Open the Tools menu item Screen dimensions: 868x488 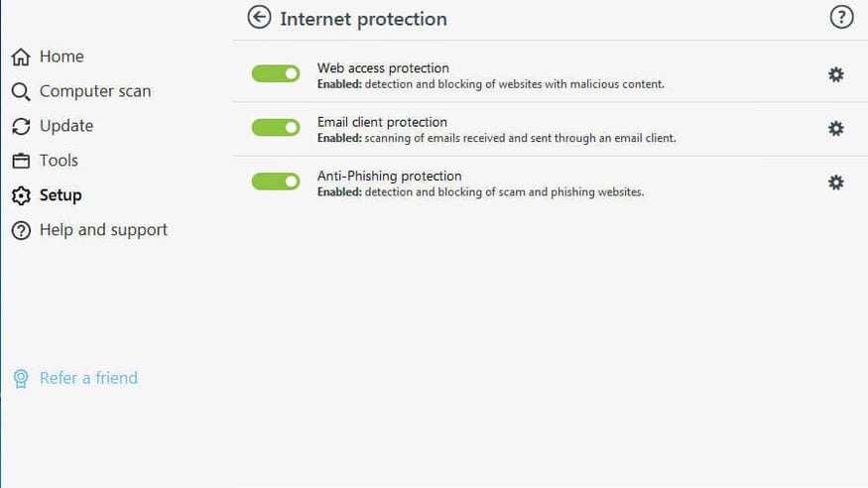point(59,161)
